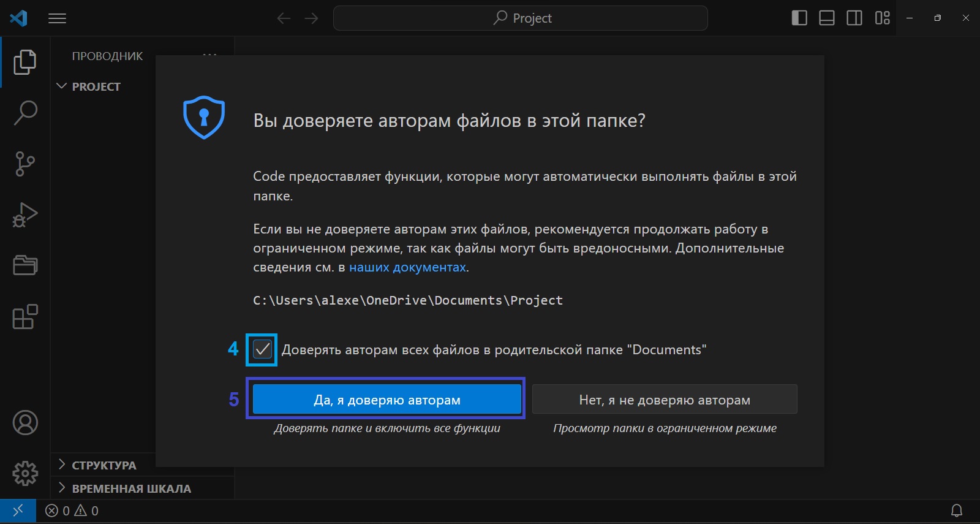Screen dimensions: 980x524
Task: Click the remote window status bar icon
Action: pyautogui.click(x=18, y=511)
